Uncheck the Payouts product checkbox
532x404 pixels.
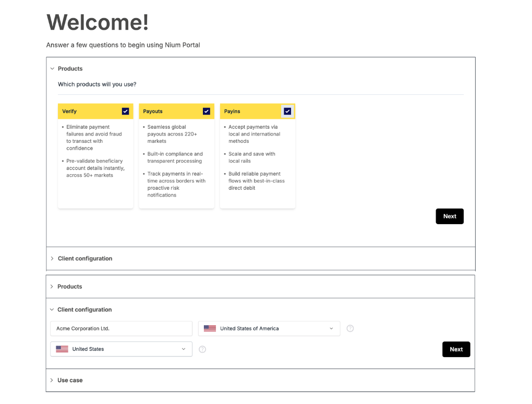(x=207, y=111)
